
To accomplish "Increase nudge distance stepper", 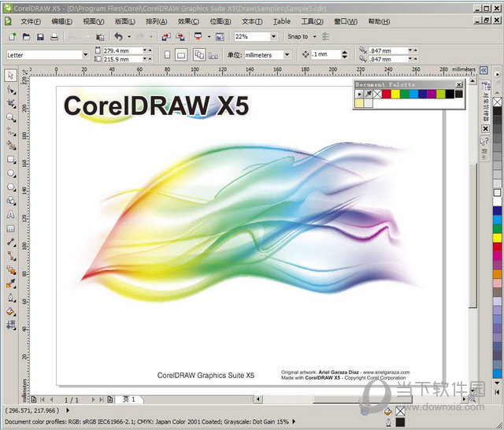I will 345,53.
